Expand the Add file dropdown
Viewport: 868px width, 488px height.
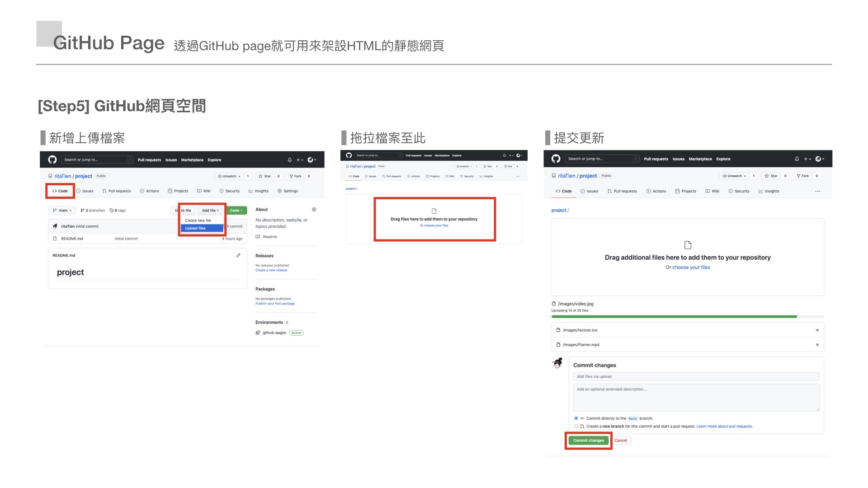[210, 211]
